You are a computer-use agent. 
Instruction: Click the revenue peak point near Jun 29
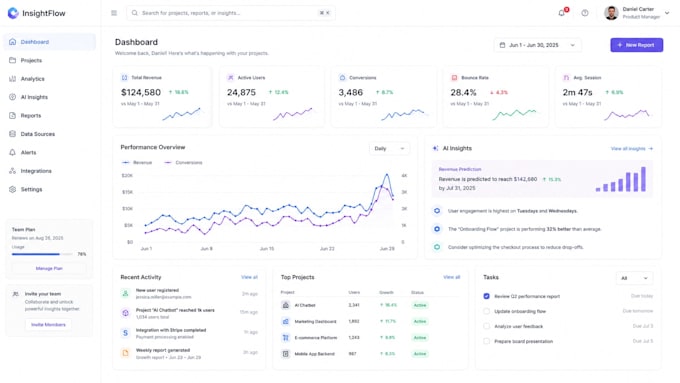pos(387,175)
